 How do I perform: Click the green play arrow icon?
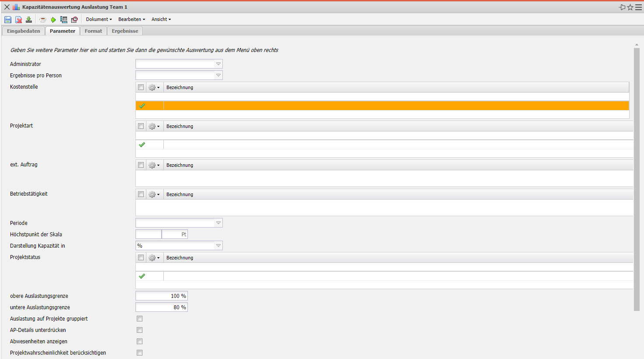point(53,20)
